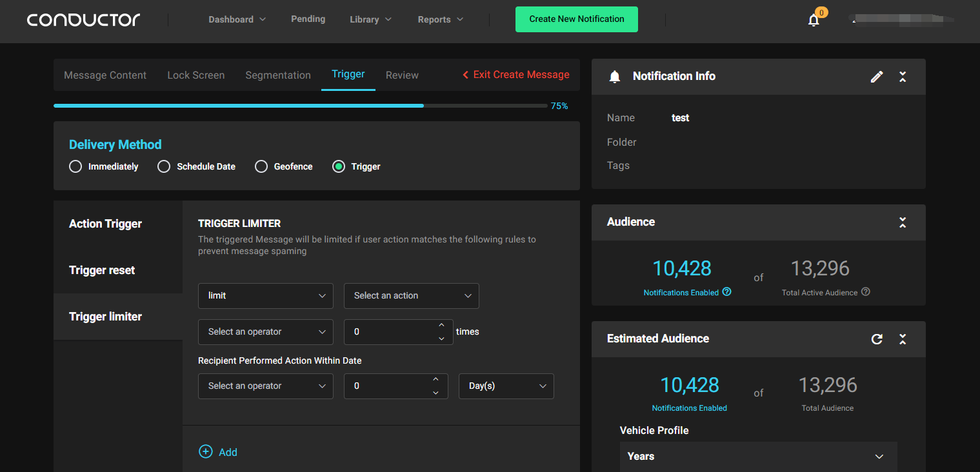
Task: Collapse the Notification Info panel
Action: (x=903, y=77)
